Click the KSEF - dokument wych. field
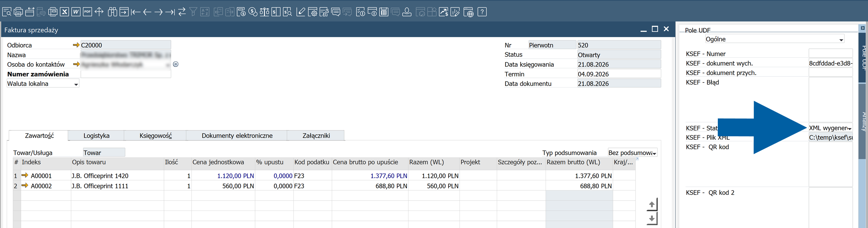This screenshot has height=228, width=868. (x=831, y=63)
